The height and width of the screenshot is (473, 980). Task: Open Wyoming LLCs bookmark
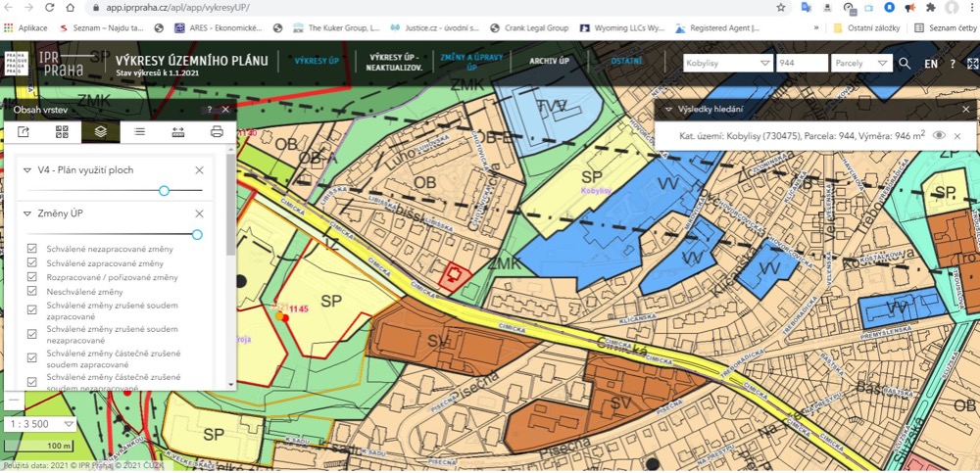(x=622, y=28)
